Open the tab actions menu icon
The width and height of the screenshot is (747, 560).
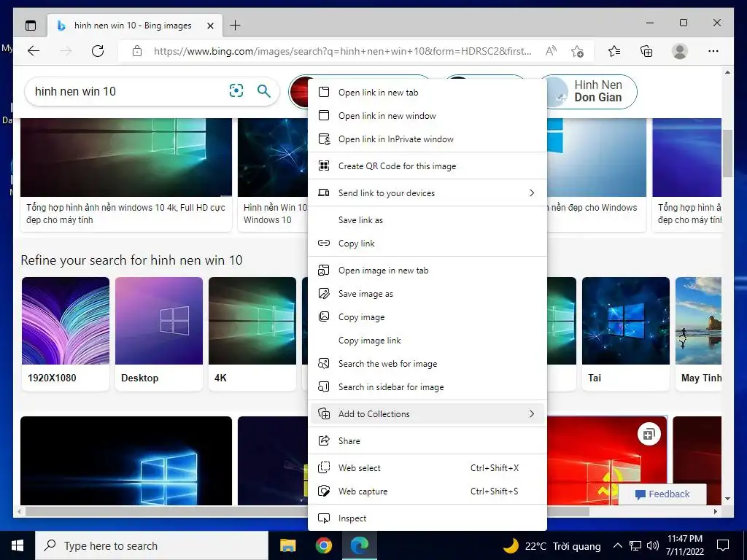[31, 26]
